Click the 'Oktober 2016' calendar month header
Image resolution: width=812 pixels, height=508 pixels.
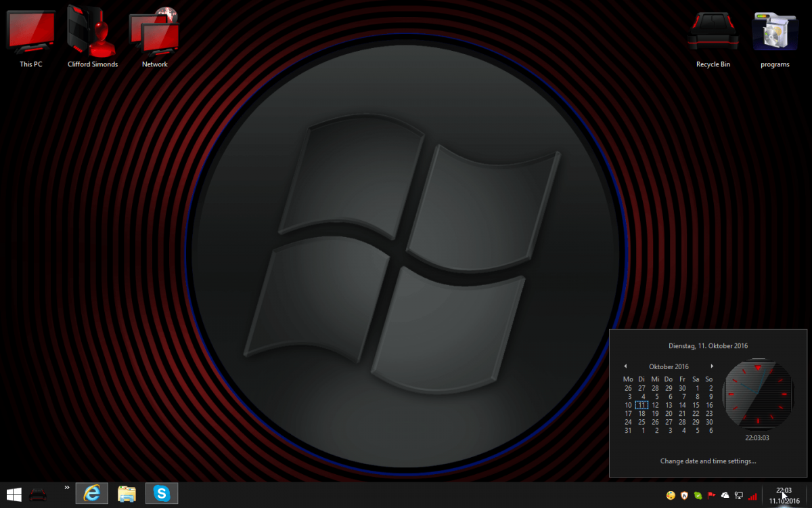click(669, 367)
